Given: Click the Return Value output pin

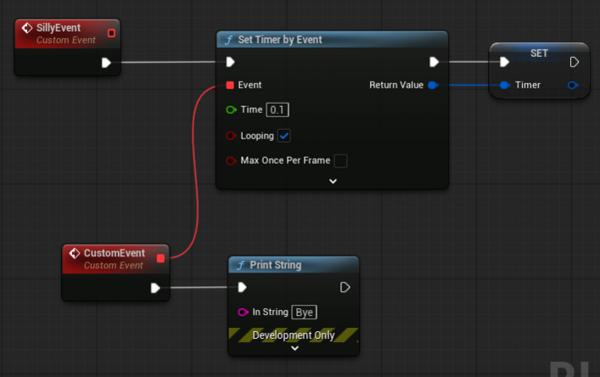Looking at the screenshot, I should coord(433,85).
